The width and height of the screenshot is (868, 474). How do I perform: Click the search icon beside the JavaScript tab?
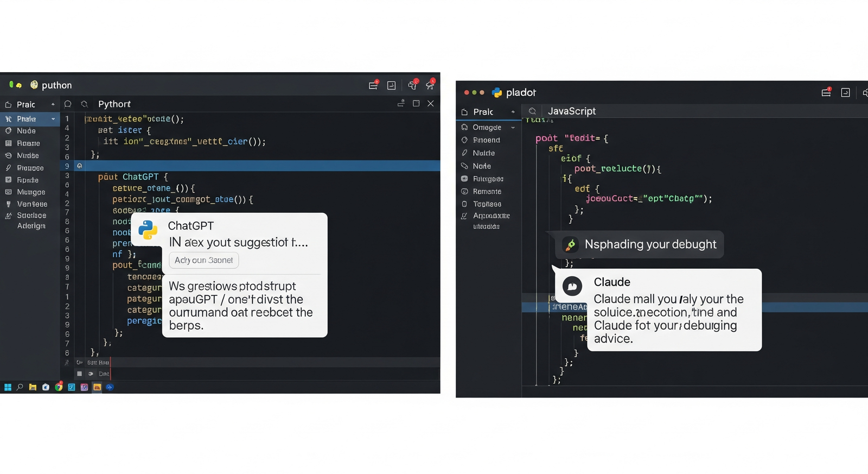coord(532,111)
